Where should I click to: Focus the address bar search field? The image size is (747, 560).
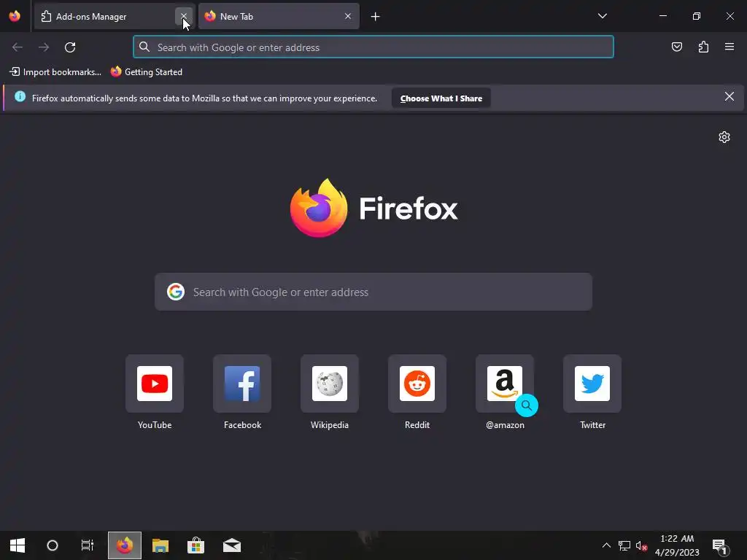[x=373, y=47]
